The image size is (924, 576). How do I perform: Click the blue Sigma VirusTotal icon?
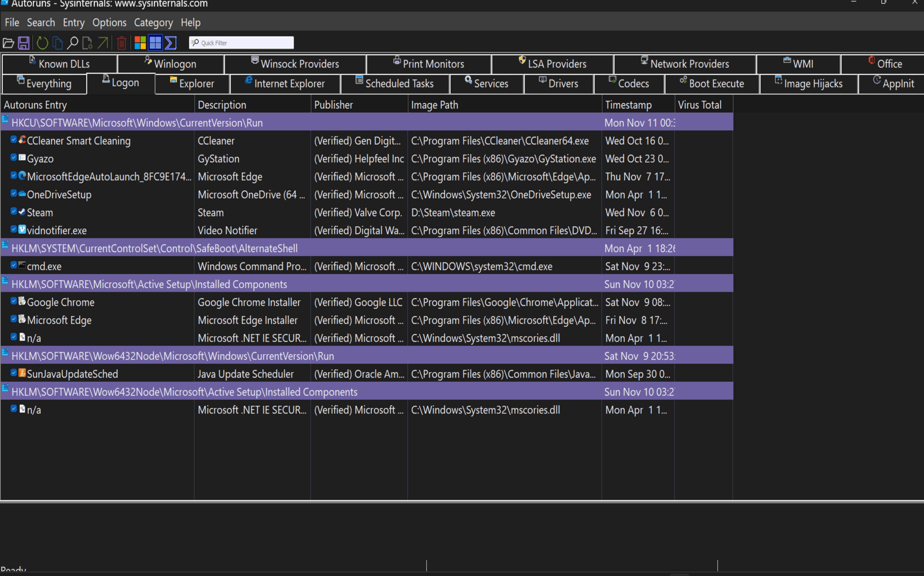point(171,43)
